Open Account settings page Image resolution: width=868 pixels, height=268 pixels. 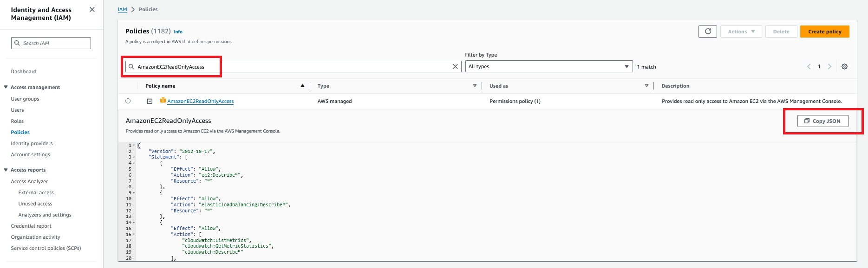(x=30, y=154)
